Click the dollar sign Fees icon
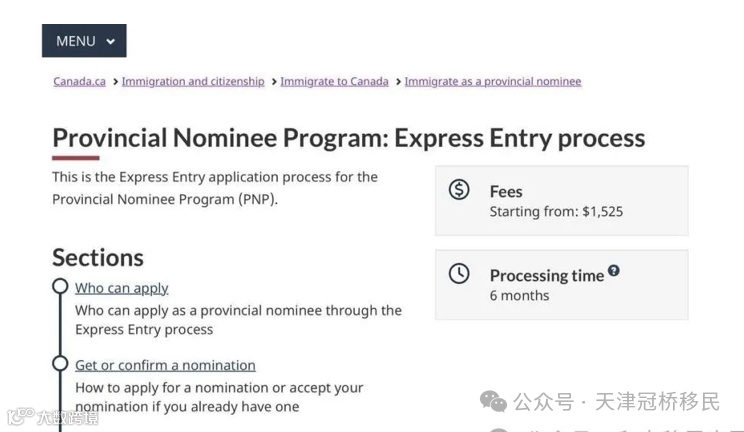 (459, 189)
